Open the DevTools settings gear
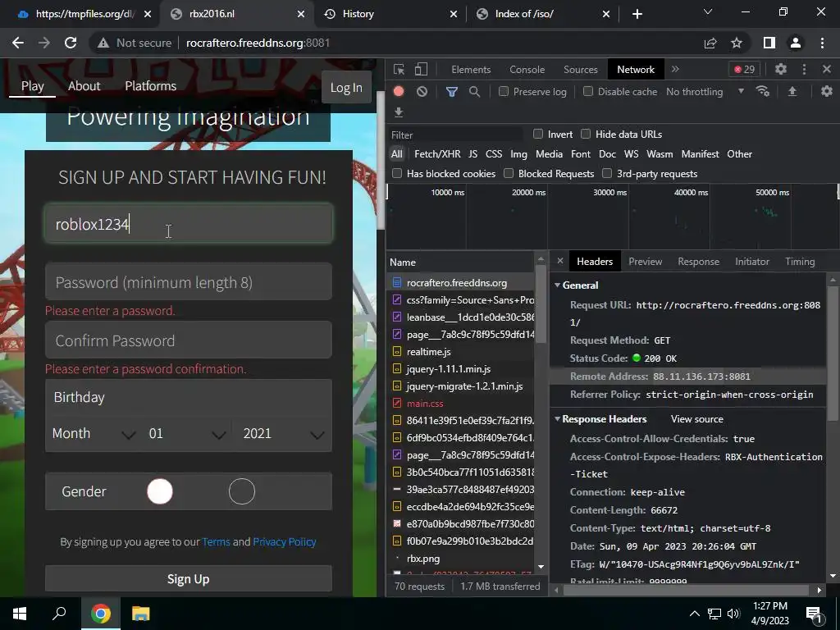The image size is (840, 630). 781,69
